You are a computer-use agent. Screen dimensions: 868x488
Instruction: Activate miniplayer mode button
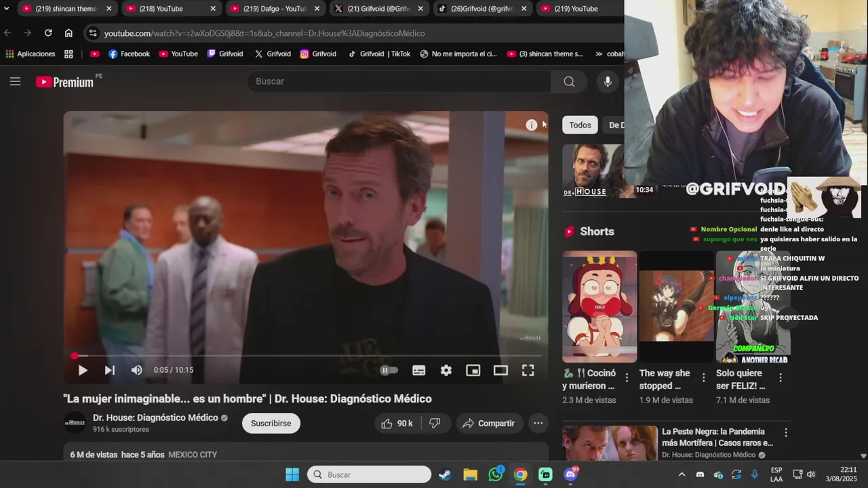point(473,370)
